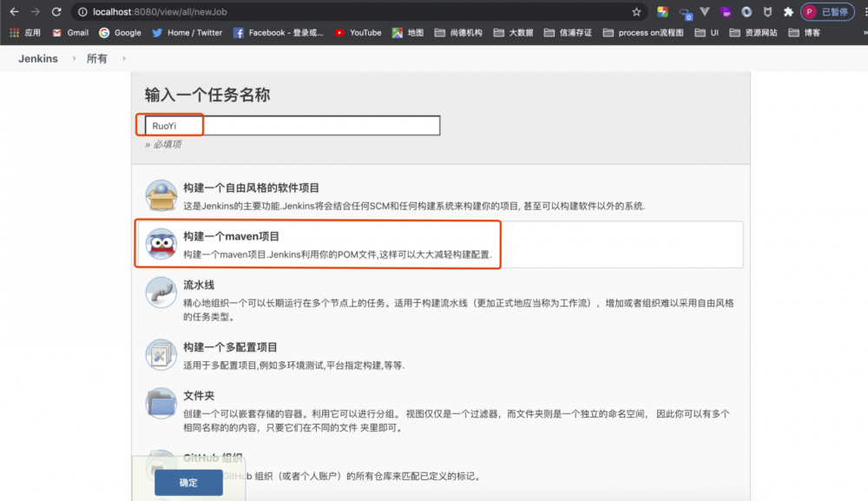Open the green download dropdown arrow in toolbar
The width and height of the screenshot is (868, 501).
click(x=704, y=12)
